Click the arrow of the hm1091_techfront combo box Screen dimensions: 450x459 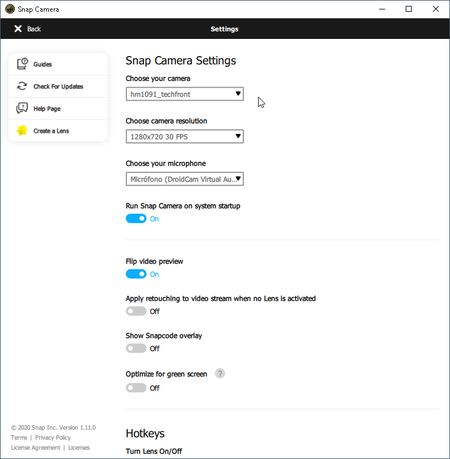click(238, 94)
